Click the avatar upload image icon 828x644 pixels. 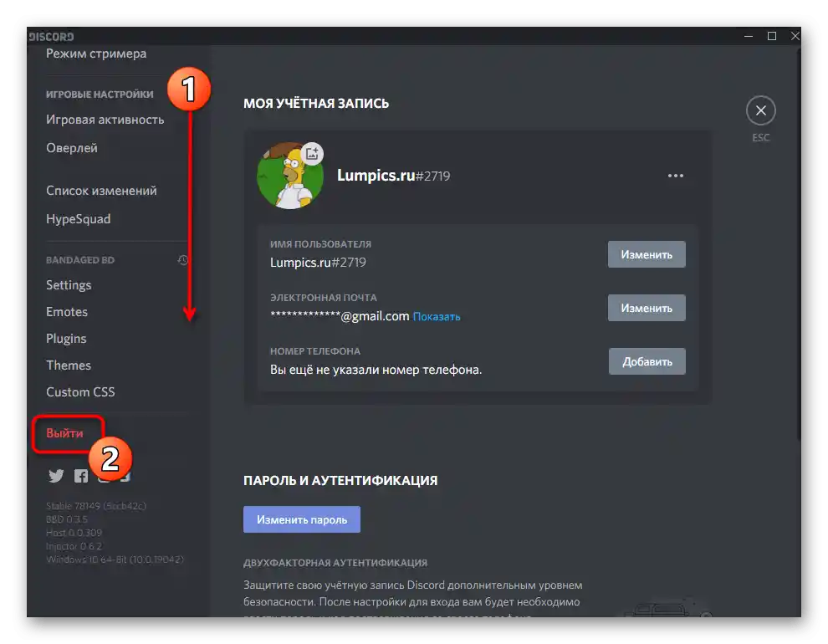coord(312,154)
